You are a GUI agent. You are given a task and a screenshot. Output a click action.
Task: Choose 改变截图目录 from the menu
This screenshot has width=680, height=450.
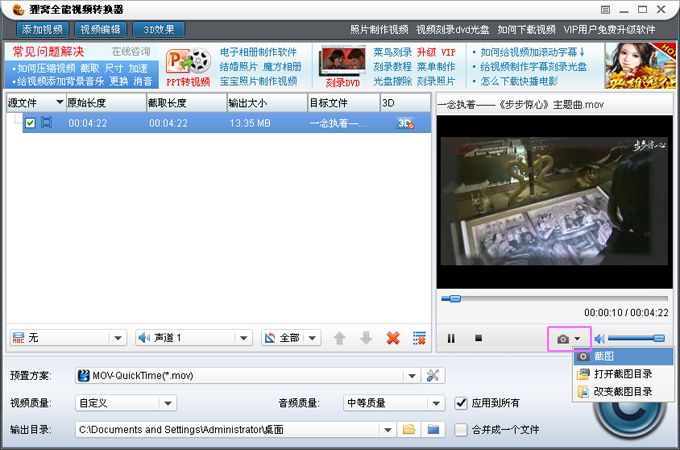tap(624, 391)
